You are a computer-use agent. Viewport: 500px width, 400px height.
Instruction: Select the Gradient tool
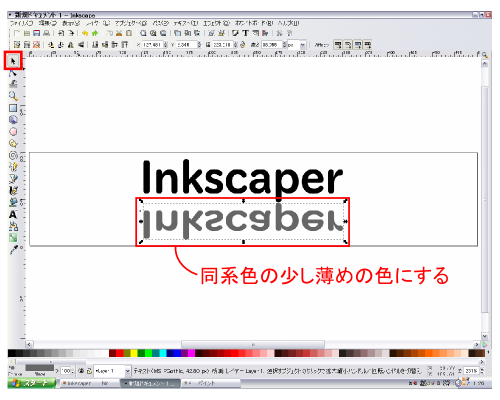[x=13, y=238]
